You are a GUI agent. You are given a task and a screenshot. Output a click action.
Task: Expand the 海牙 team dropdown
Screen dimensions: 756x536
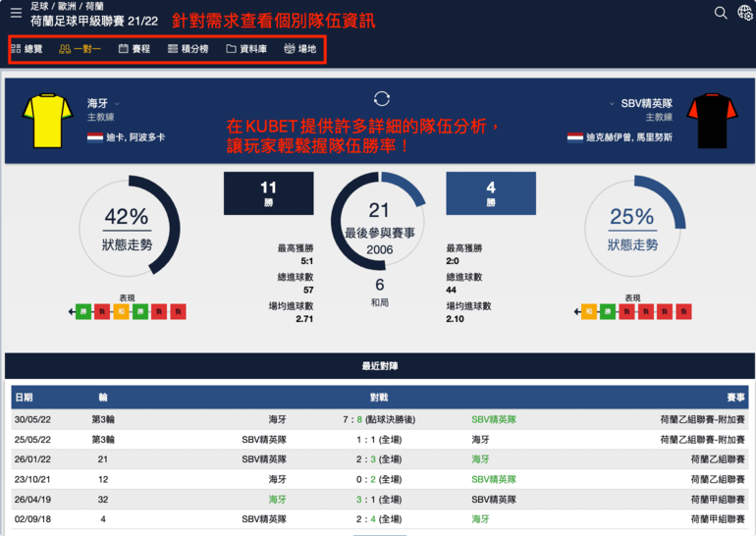(117, 103)
